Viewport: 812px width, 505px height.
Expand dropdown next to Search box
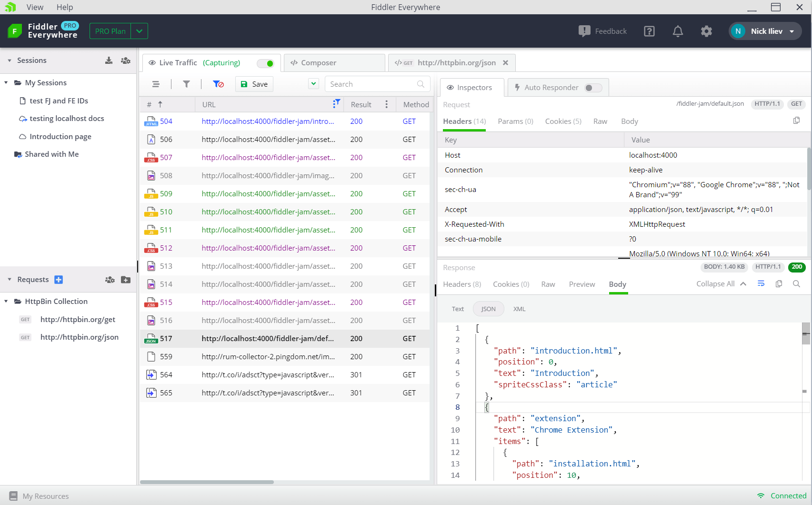(x=313, y=84)
